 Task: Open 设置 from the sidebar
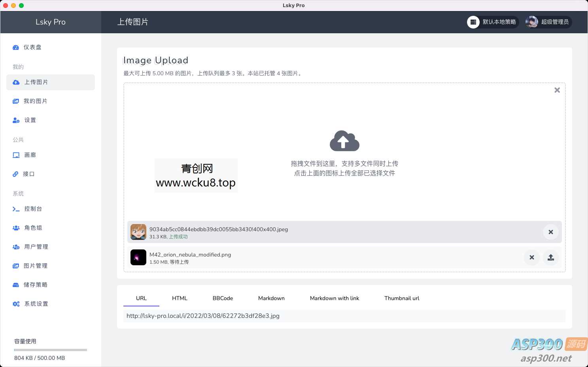(x=30, y=120)
